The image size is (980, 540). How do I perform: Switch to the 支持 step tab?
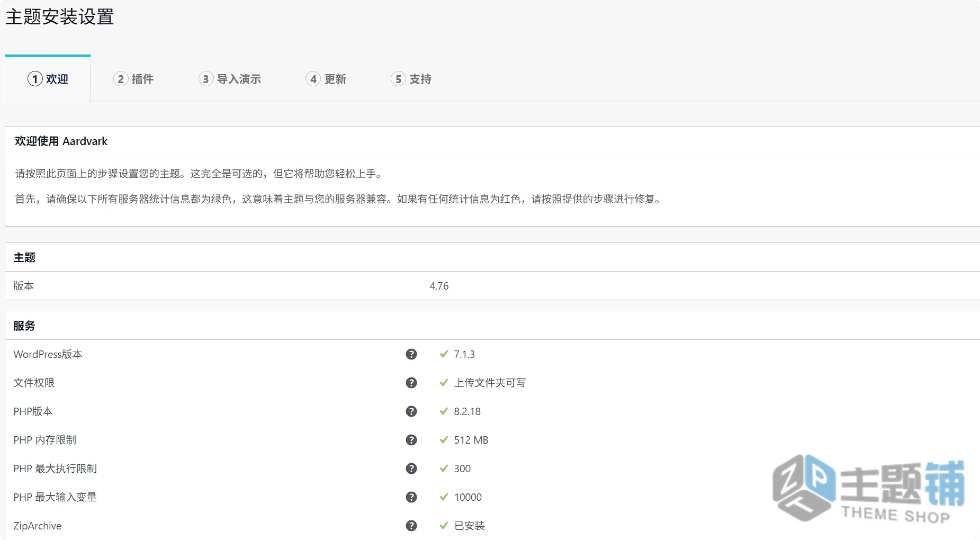coord(411,79)
